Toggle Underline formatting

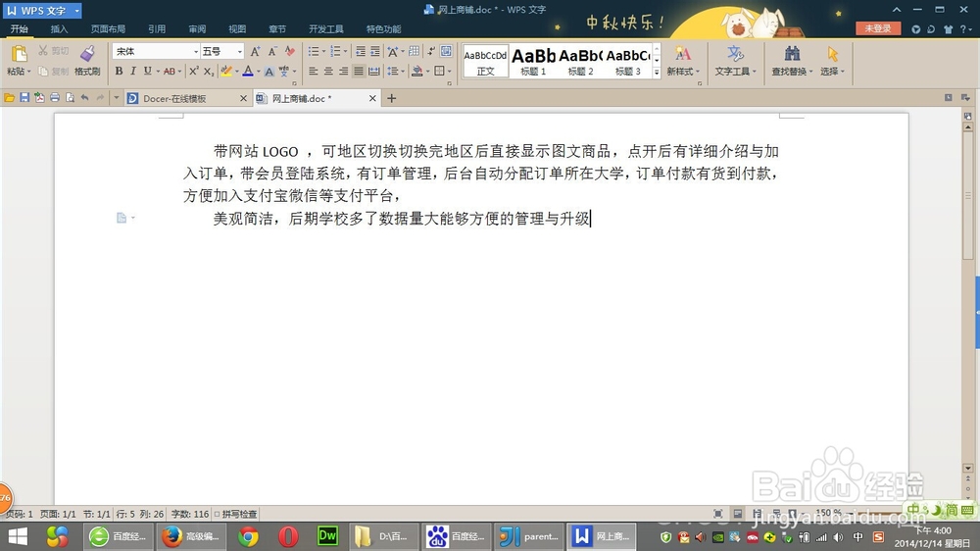click(148, 72)
